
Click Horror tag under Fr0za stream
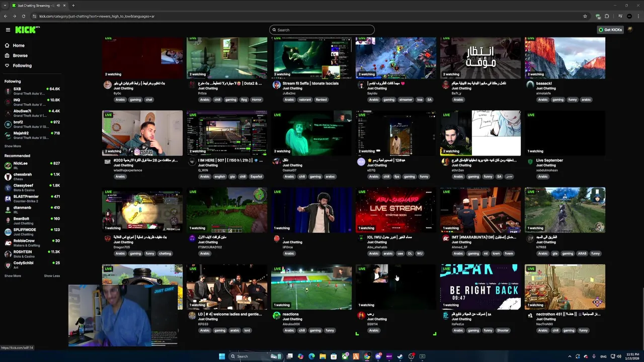[257, 100]
